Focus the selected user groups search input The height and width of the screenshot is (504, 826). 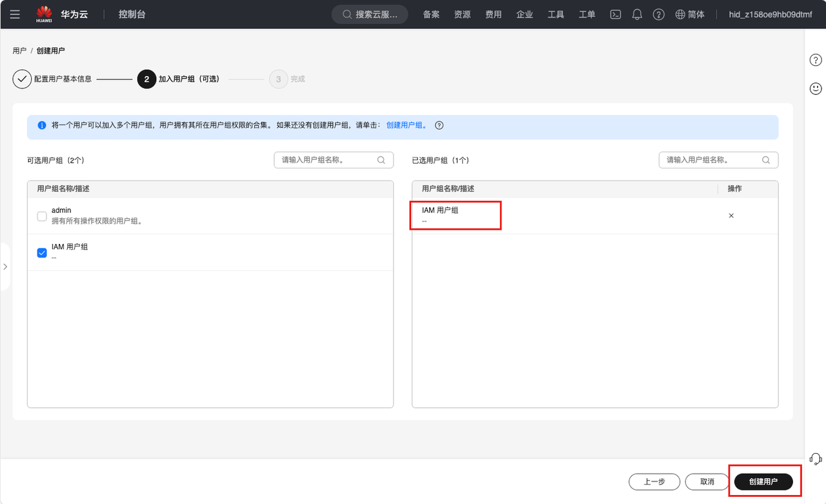718,160
